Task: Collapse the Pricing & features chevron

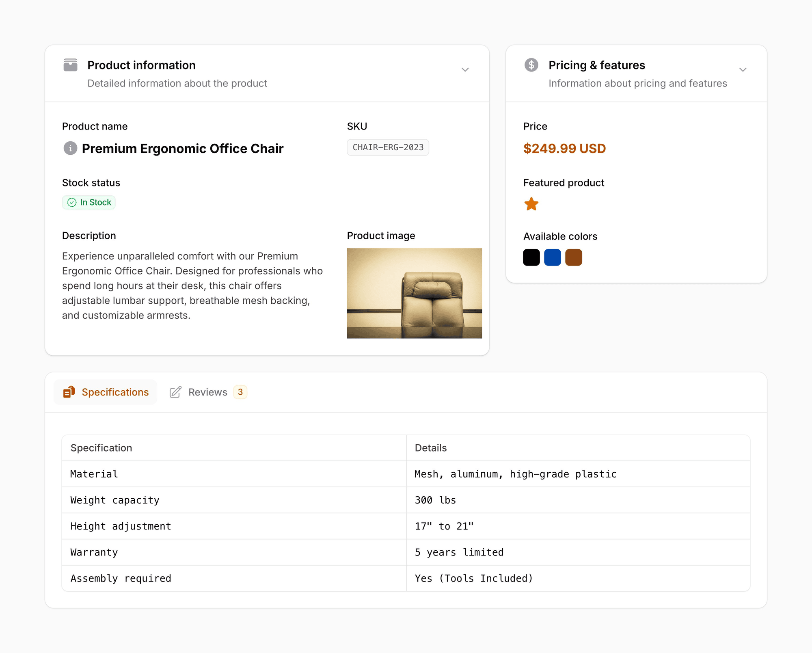Action: pos(743,69)
